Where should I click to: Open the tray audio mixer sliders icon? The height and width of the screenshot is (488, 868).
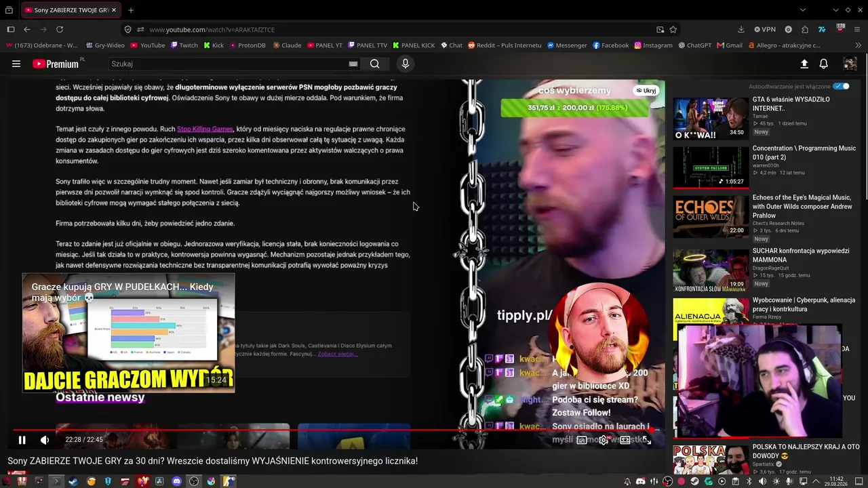pyautogui.click(x=654, y=481)
